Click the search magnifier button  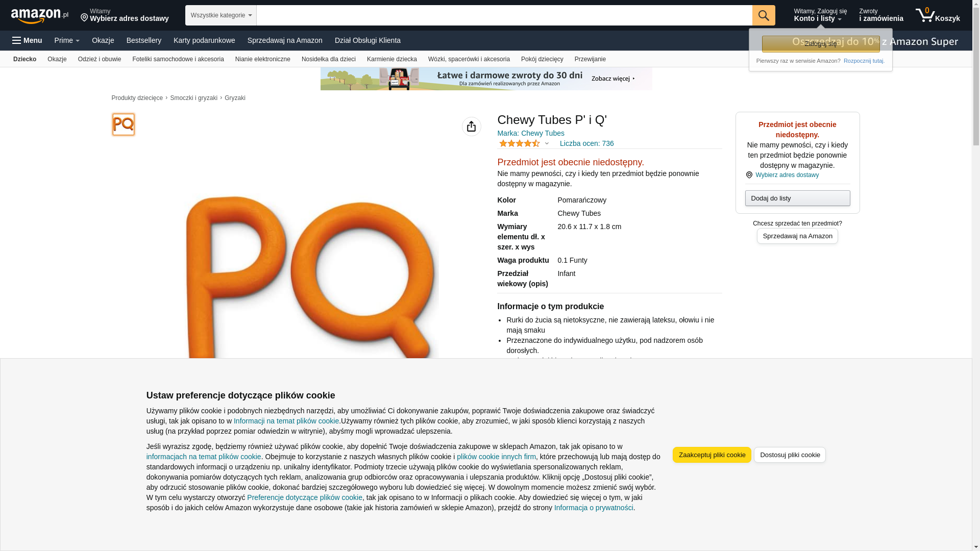pos(764,15)
